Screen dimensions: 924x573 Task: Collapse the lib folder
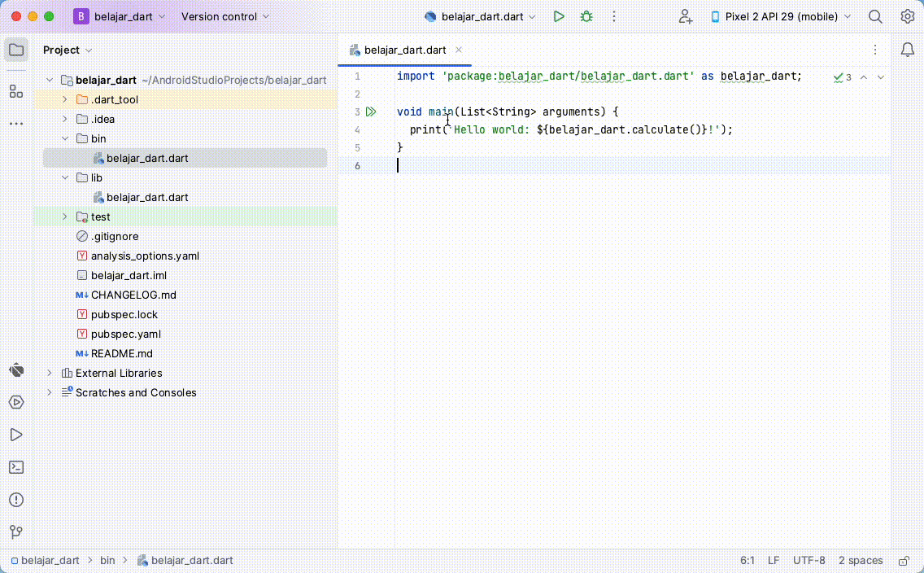coord(65,177)
